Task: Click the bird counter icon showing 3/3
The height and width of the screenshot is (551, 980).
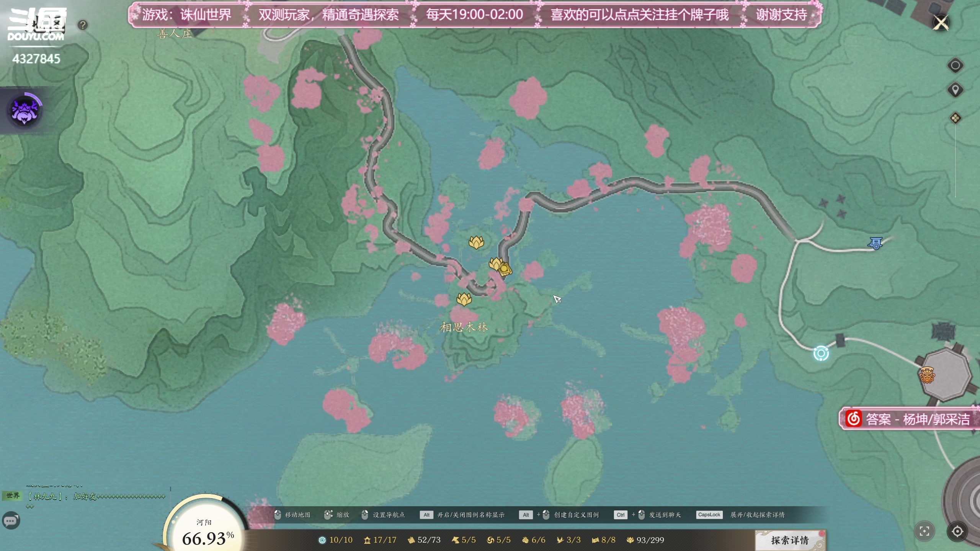Action: pyautogui.click(x=560, y=540)
